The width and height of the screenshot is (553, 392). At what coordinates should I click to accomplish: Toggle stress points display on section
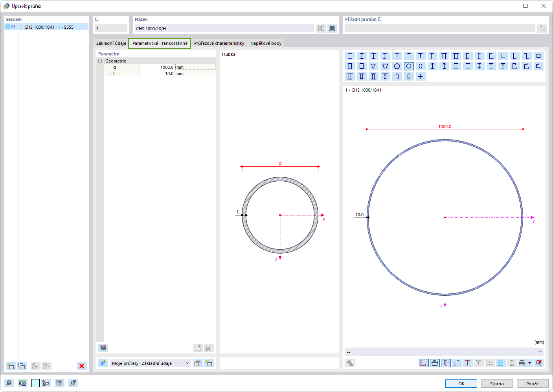[468, 363]
